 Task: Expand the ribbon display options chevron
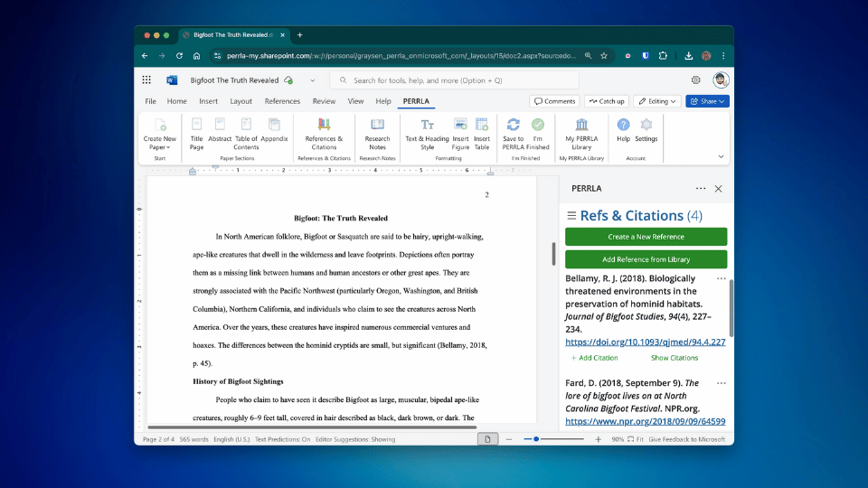pos(721,156)
